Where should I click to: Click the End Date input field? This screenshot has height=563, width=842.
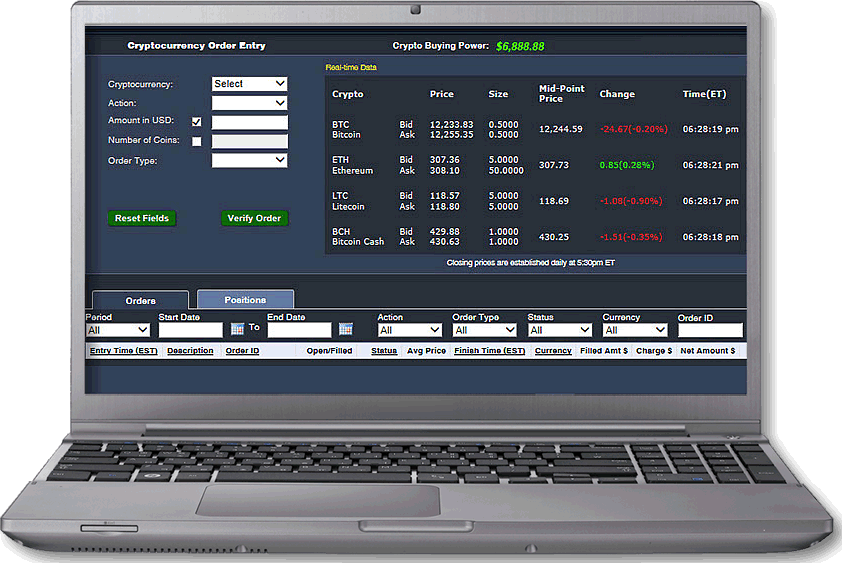[x=300, y=330]
